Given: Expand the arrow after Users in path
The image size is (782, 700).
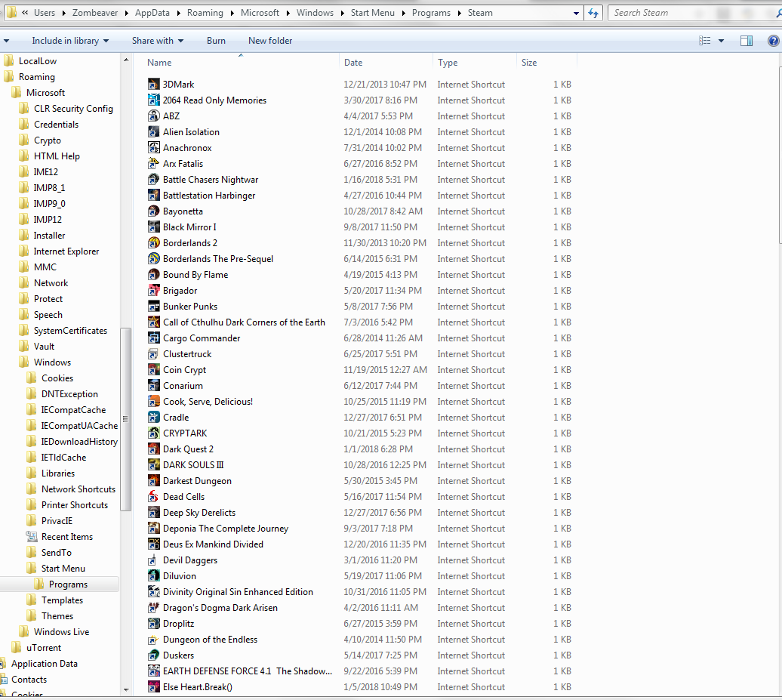Looking at the screenshot, I should point(64,13).
